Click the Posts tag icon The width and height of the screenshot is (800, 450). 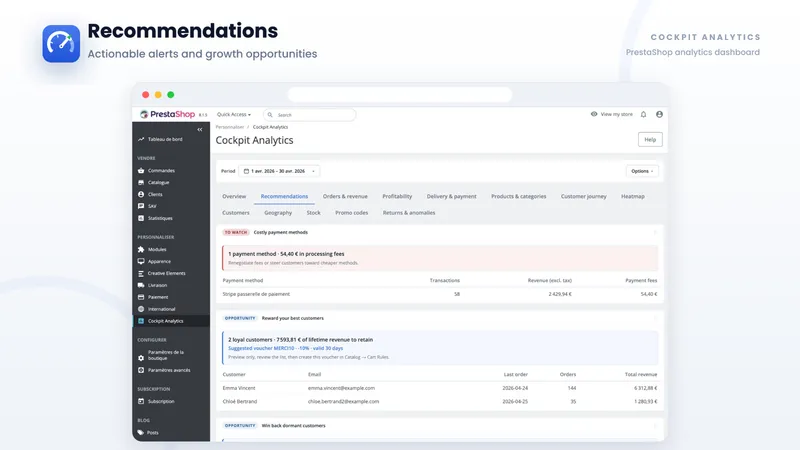pyautogui.click(x=141, y=433)
